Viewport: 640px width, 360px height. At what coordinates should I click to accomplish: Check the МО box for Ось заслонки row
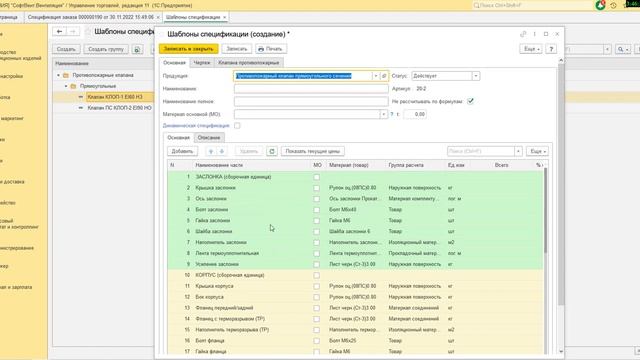coord(316,199)
